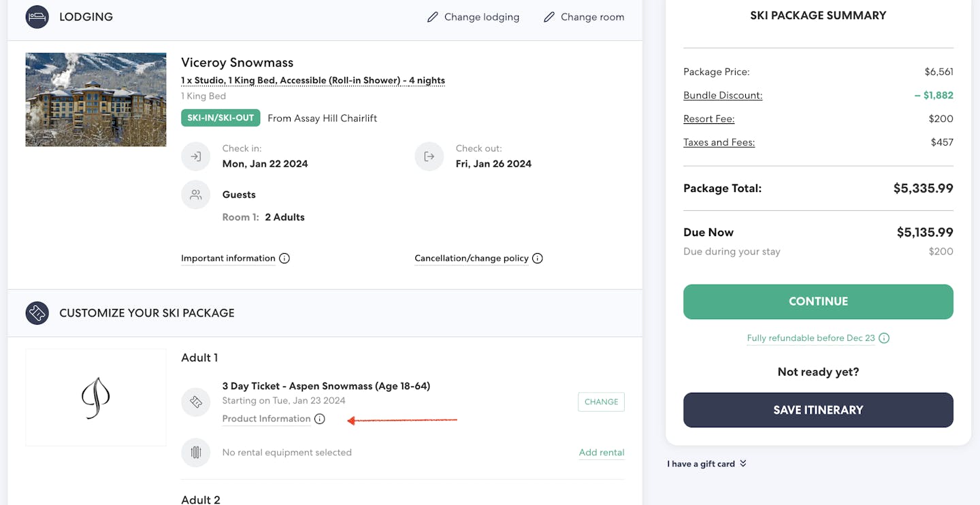Click the Viceroy Snowmass hotel photo
Viewport: 980px width, 505px height.
point(96,100)
